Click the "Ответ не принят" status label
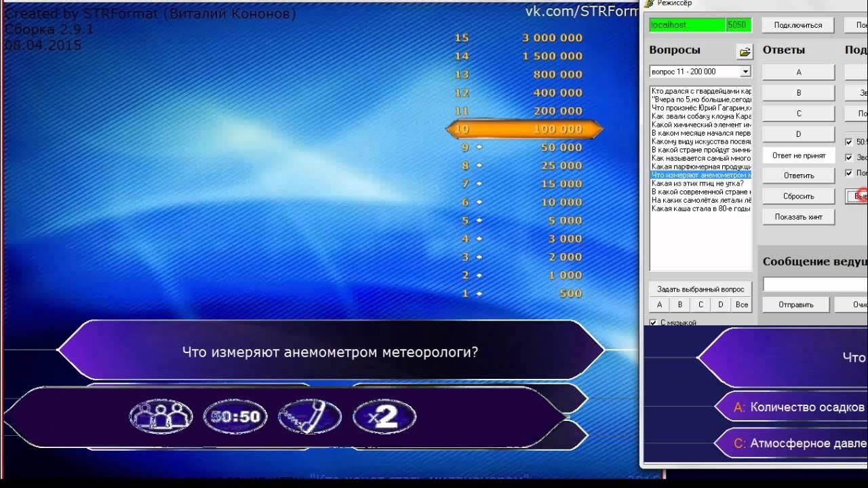This screenshot has height=488, width=868. [798, 155]
